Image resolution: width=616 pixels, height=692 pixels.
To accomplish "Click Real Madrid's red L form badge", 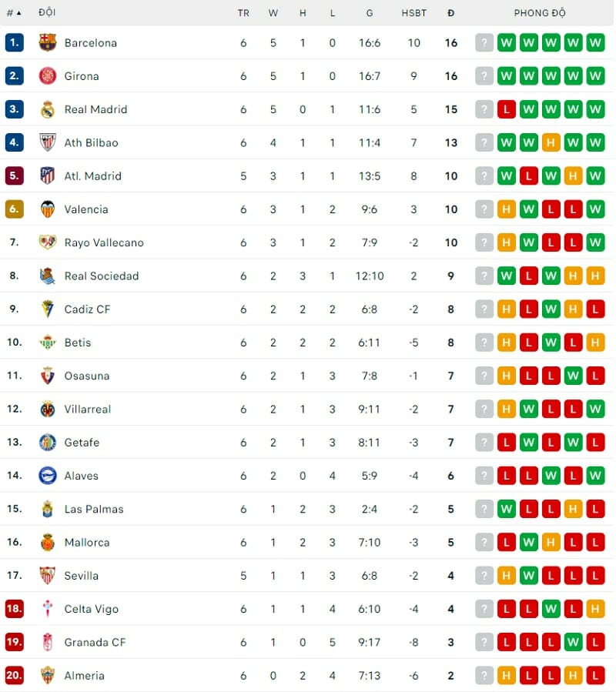I will click(x=506, y=109).
